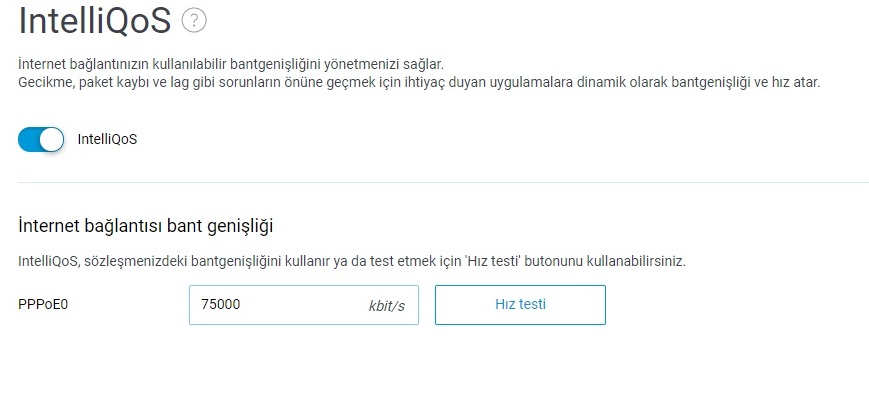Disable the IntelliQoS toggle switch
This screenshot has width=869, height=393.
[41, 139]
